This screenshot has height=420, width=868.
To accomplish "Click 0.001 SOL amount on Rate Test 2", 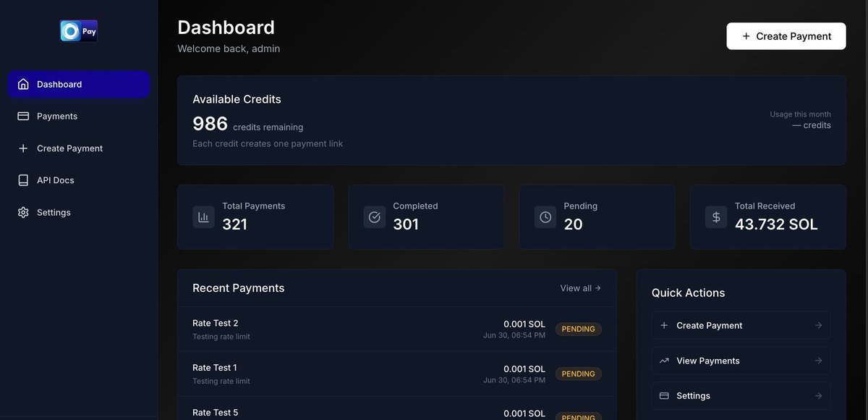I will (524, 324).
